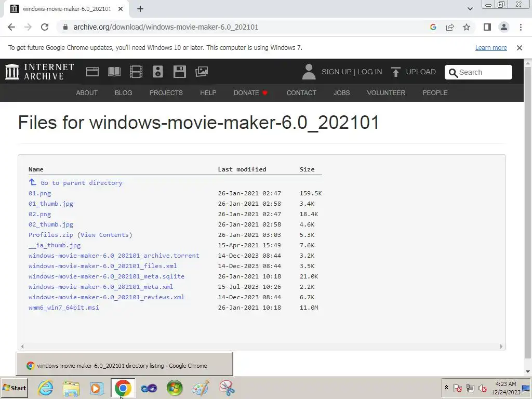Image resolution: width=532 pixels, height=399 pixels.
Task: Open the Chrome profile avatar
Action: point(504,27)
